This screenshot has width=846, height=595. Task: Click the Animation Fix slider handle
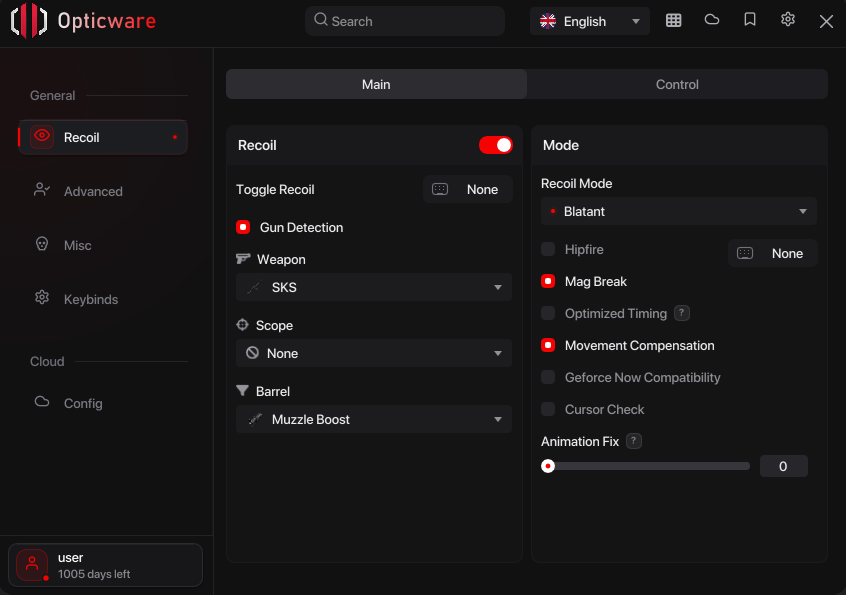(548, 466)
